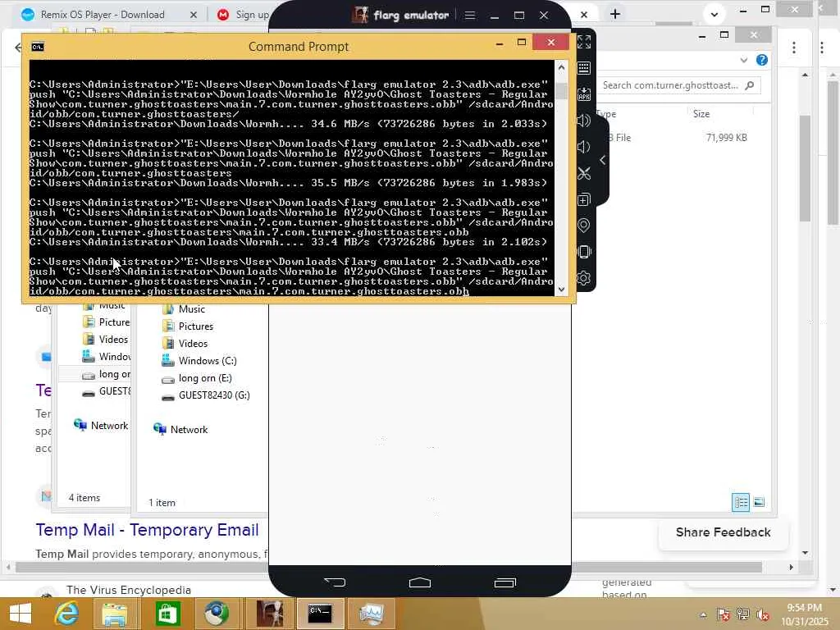This screenshot has height=630, width=840.
Task: Open browser three-dot menu
Action: (x=794, y=48)
